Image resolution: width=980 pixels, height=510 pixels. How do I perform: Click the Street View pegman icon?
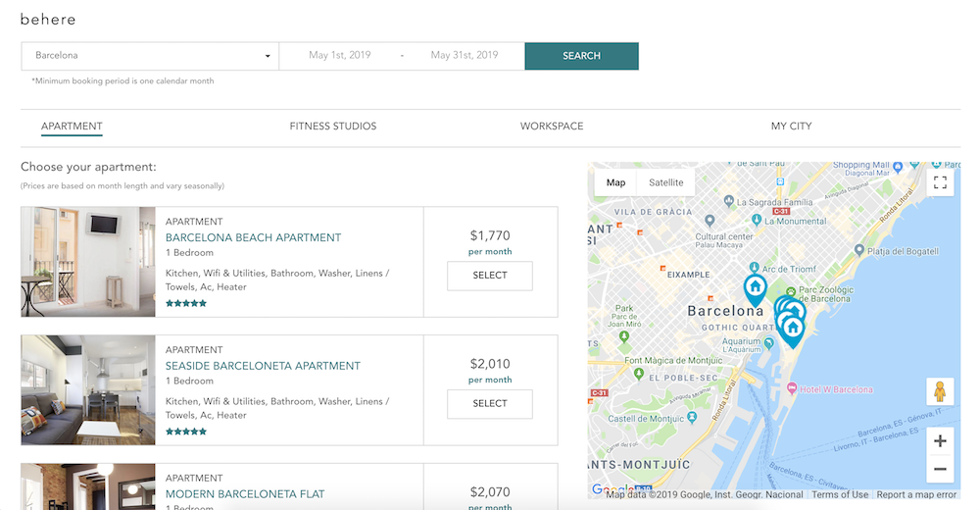940,391
